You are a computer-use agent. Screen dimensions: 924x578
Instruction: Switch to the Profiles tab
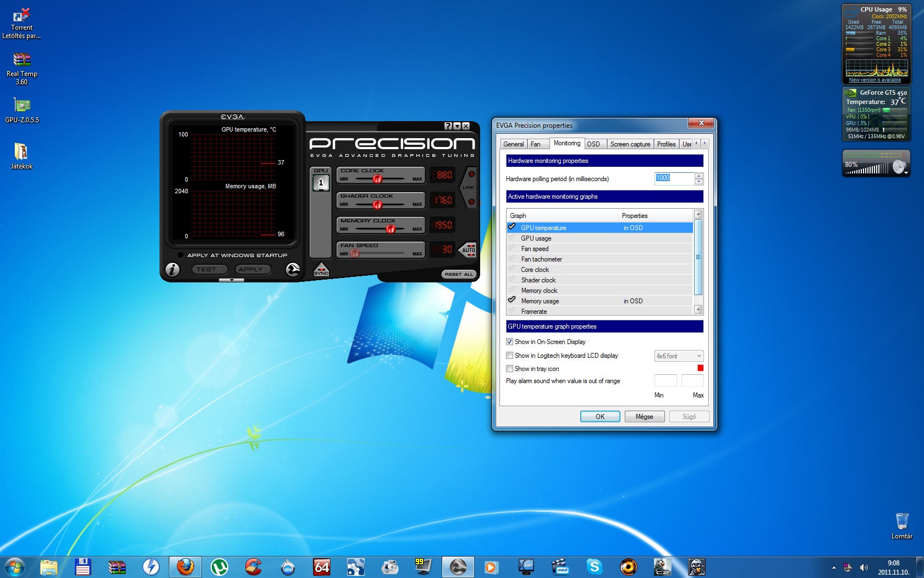click(666, 144)
